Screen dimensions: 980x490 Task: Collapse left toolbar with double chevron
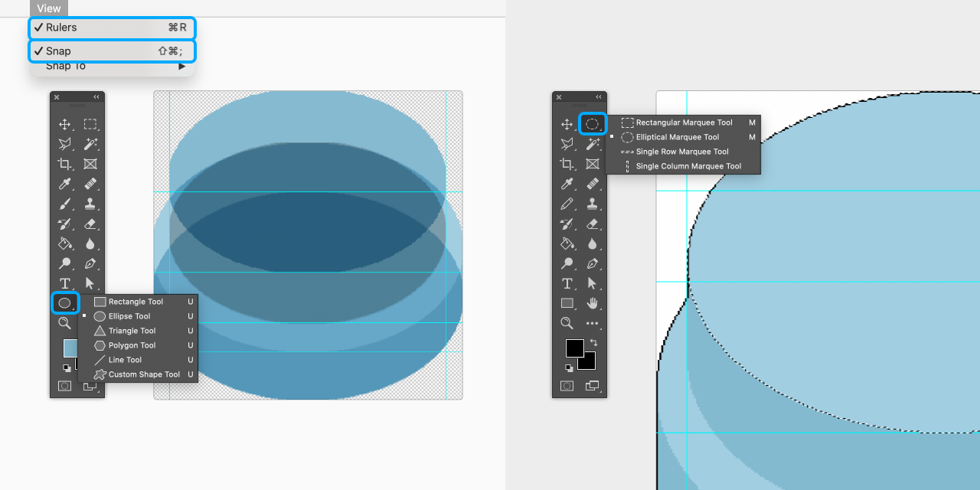(x=96, y=97)
